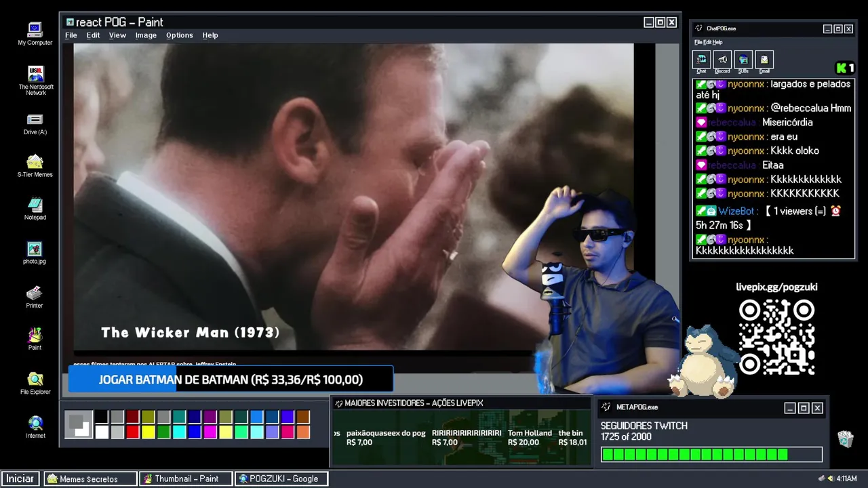This screenshot has height=488, width=868.
Task: Select the bright yellow color swatch
Action: pyautogui.click(x=149, y=432)
